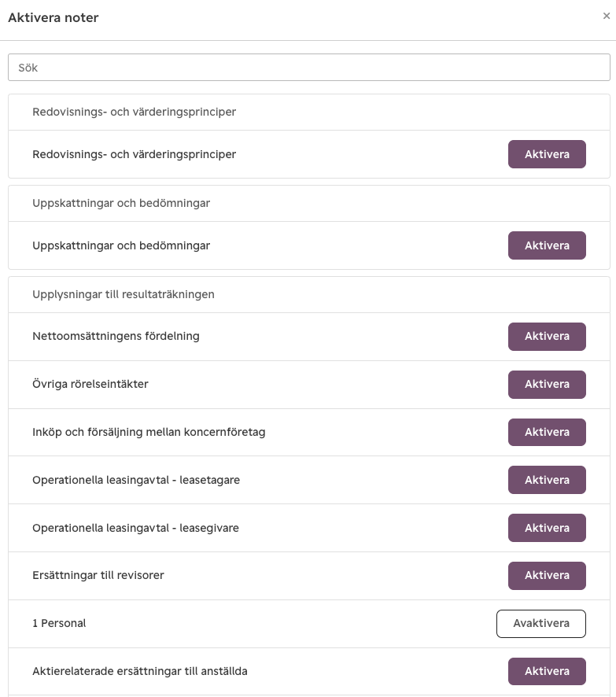Viewport: 616px width, 697px height.
Task: Click the Sök search field
Action: coord(309,68)
